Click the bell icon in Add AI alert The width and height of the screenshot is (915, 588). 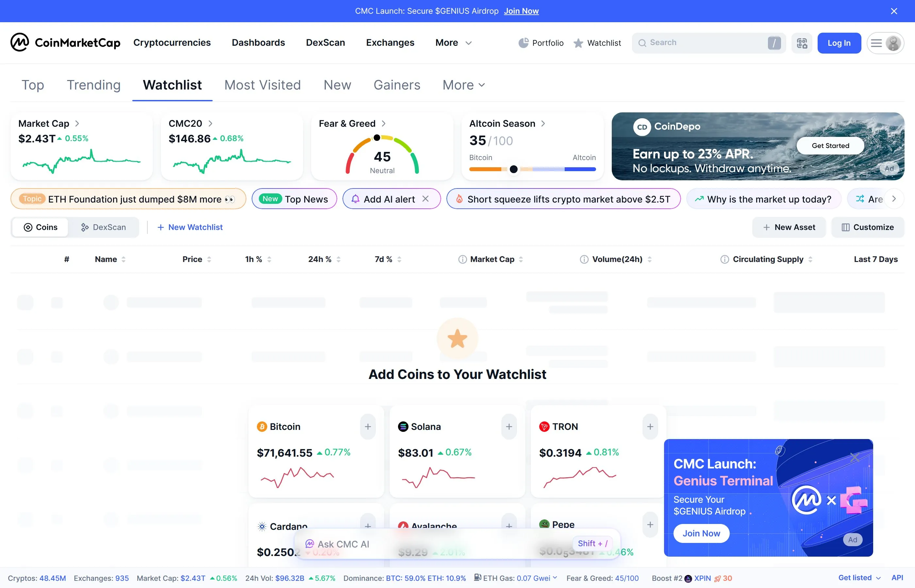[355, 199]
